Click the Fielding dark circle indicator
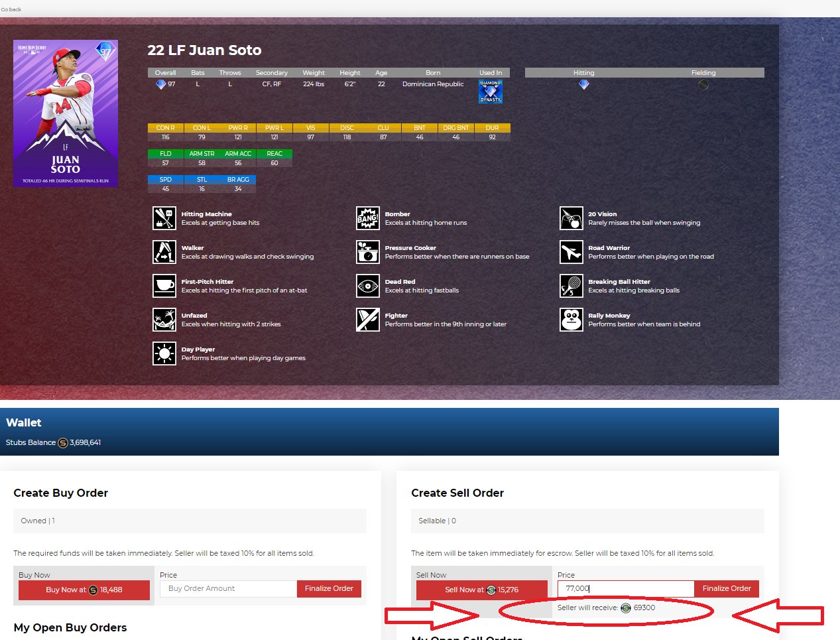This screenshot has width=840, height=640. [x=703, y=84]
